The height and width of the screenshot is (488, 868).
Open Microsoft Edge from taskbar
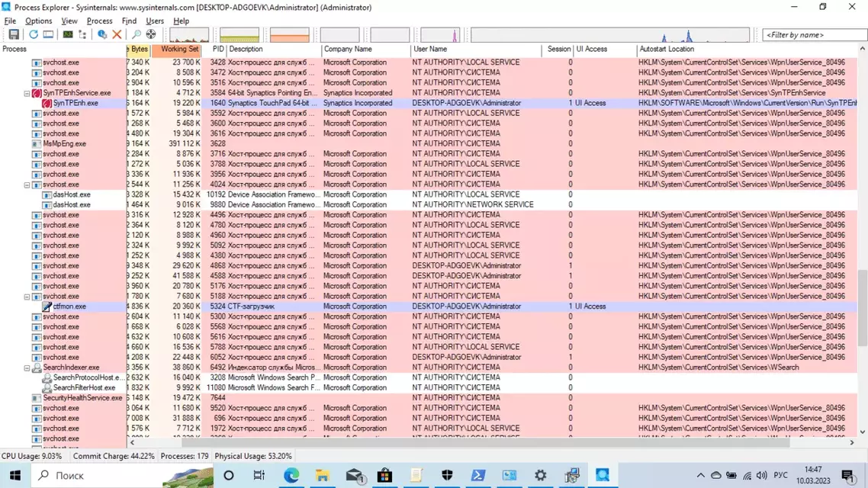coord(291,475)
